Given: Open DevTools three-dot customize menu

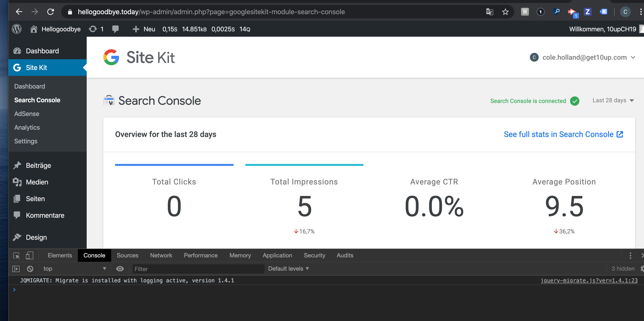Looking at the screenshot, I should (x=631, y=255).
